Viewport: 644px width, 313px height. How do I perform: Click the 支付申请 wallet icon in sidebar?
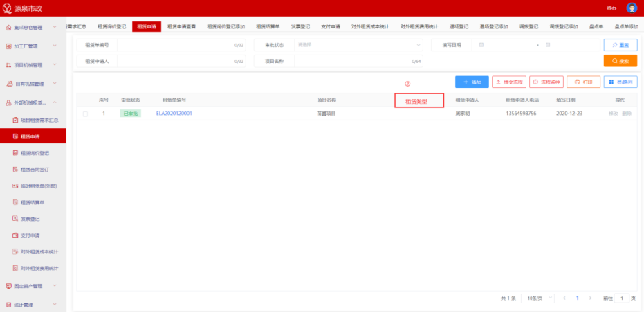coord(15,235)
